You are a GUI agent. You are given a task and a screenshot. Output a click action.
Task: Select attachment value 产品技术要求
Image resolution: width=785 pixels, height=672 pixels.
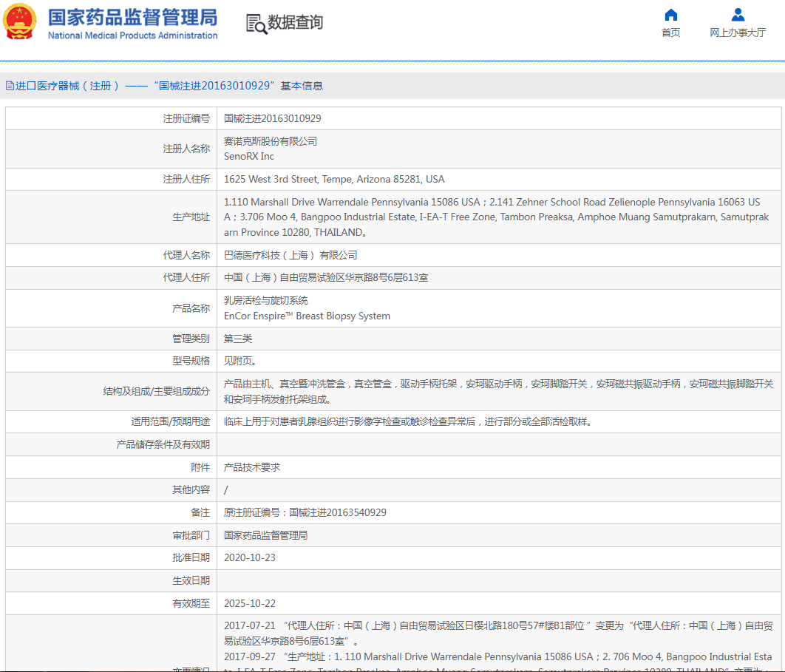(x=252, y=468)
